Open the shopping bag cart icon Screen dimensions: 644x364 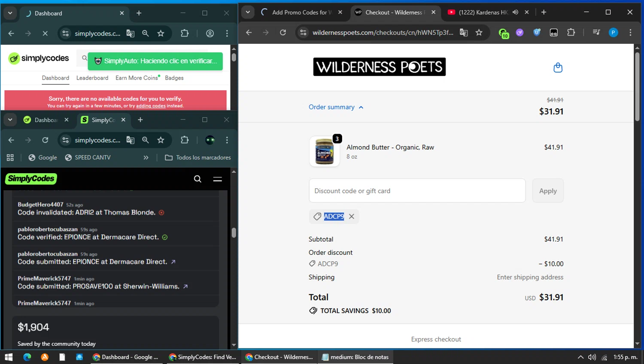tap(558, 67)
